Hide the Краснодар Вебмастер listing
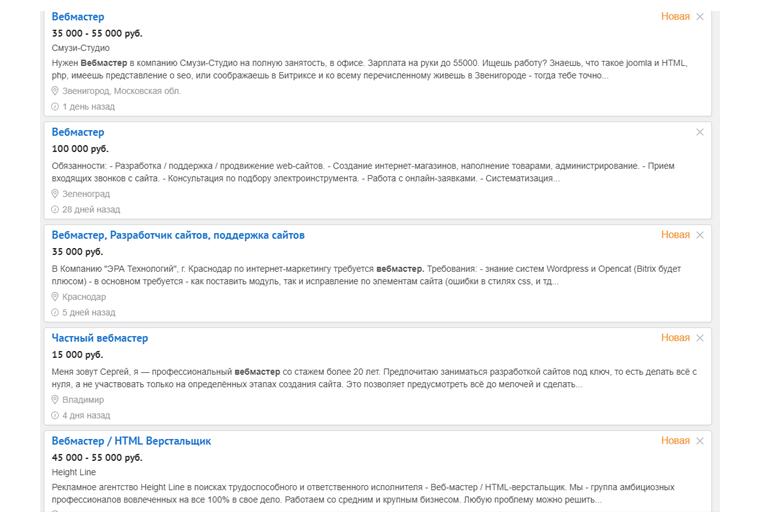Screen dimensions: 770x527 700,235
